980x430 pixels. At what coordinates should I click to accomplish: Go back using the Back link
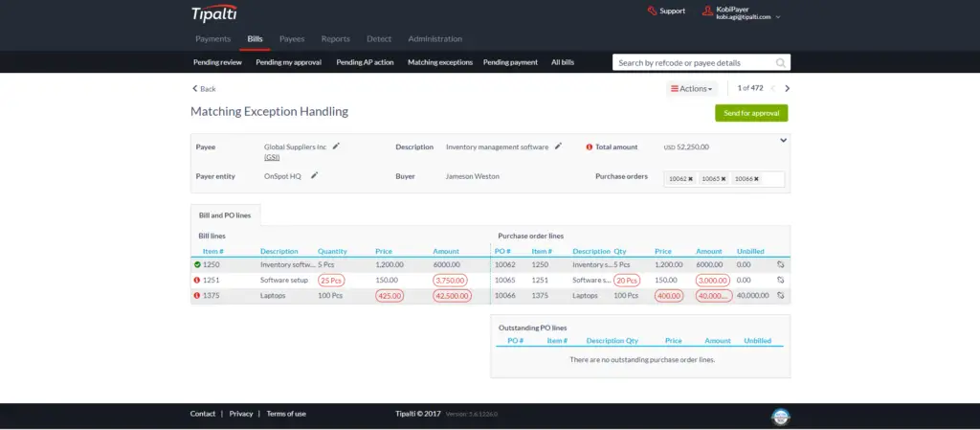point(204,88)
